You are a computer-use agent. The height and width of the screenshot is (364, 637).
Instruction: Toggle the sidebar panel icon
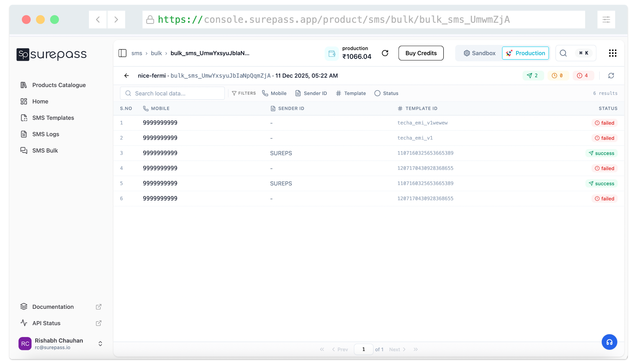click(122, 53)
